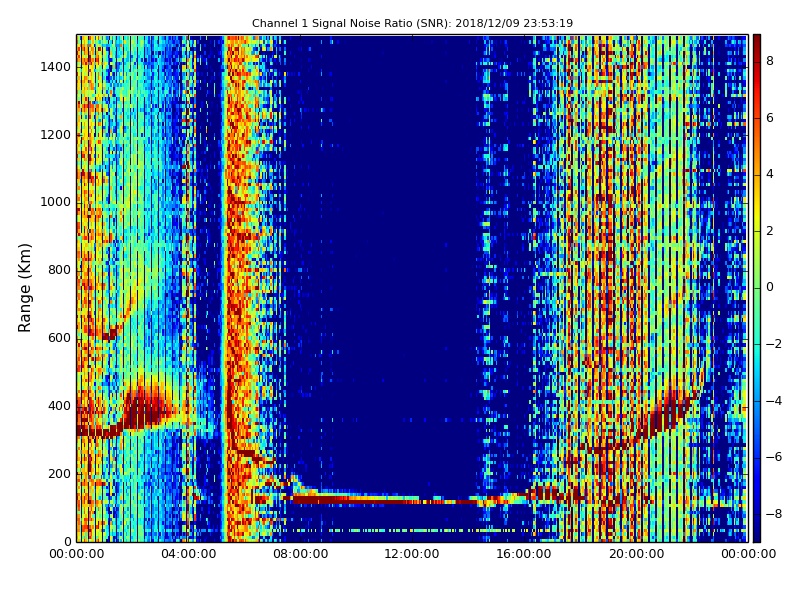The height and width of the screenshot is (600, 800).
Task: Click the 200 range tick label
Action: (59, 474)
